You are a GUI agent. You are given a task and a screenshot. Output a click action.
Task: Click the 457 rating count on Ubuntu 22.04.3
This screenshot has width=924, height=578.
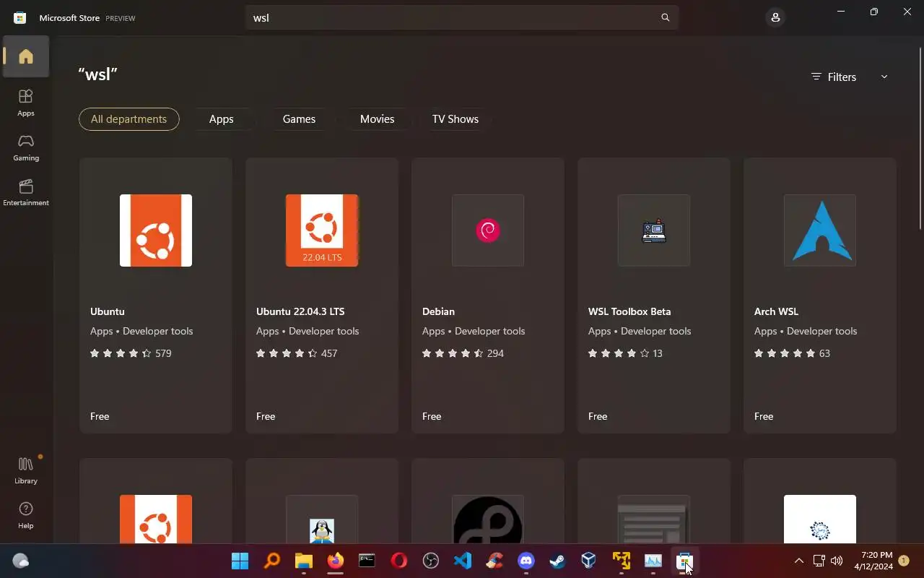329,353
